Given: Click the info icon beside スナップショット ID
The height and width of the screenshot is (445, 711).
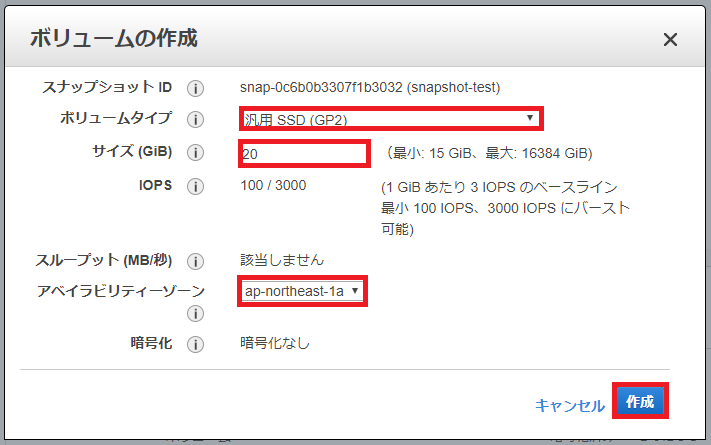Looking at the screenshot, I should [195, 88].
